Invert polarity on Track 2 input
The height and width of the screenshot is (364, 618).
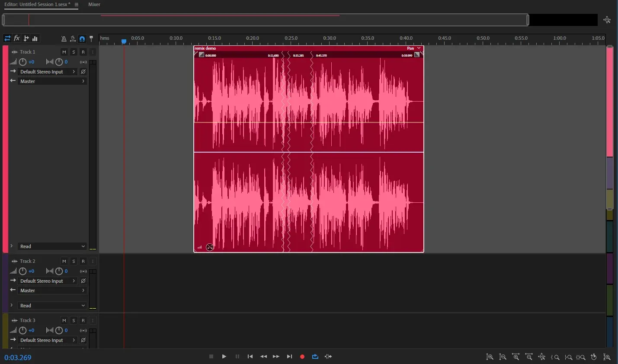83,281
